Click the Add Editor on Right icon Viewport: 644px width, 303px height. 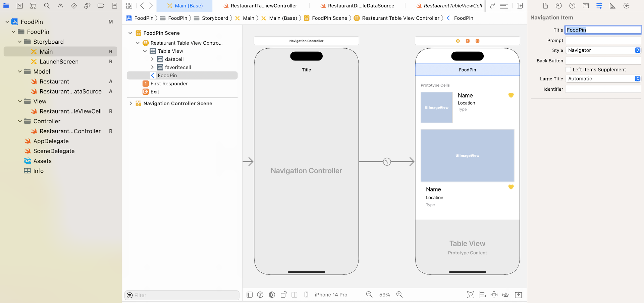tap(520, 6)
